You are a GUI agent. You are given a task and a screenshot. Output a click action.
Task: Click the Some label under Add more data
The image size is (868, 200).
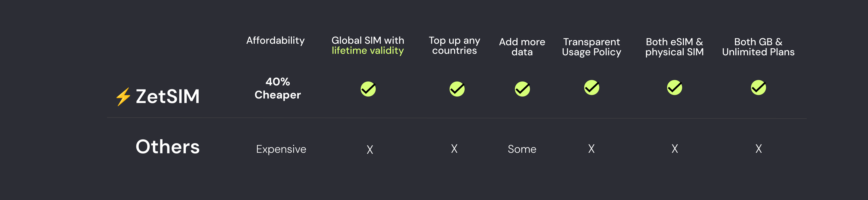[x=522, y=149]
